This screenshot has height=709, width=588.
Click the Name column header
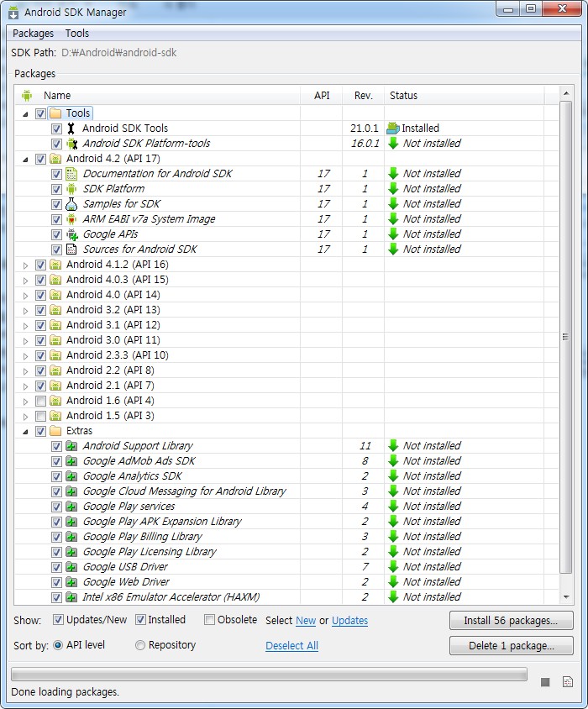point(158,96)
